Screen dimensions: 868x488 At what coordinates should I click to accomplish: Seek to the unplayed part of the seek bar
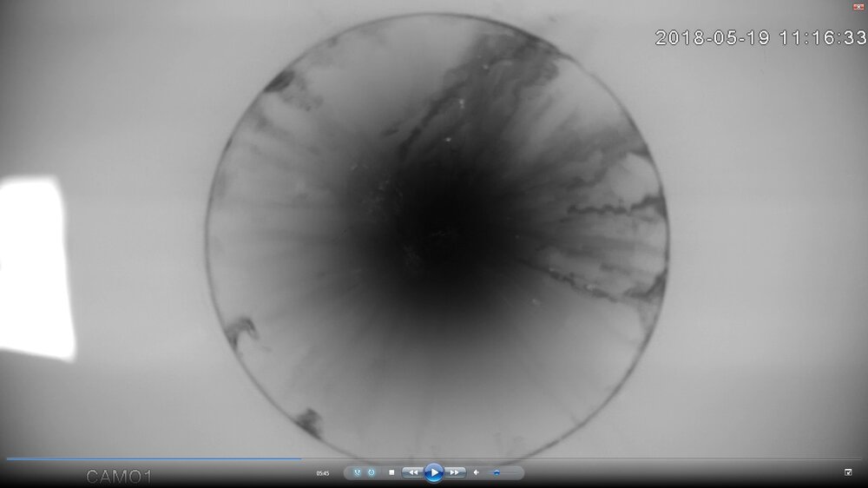click(564, 458)
